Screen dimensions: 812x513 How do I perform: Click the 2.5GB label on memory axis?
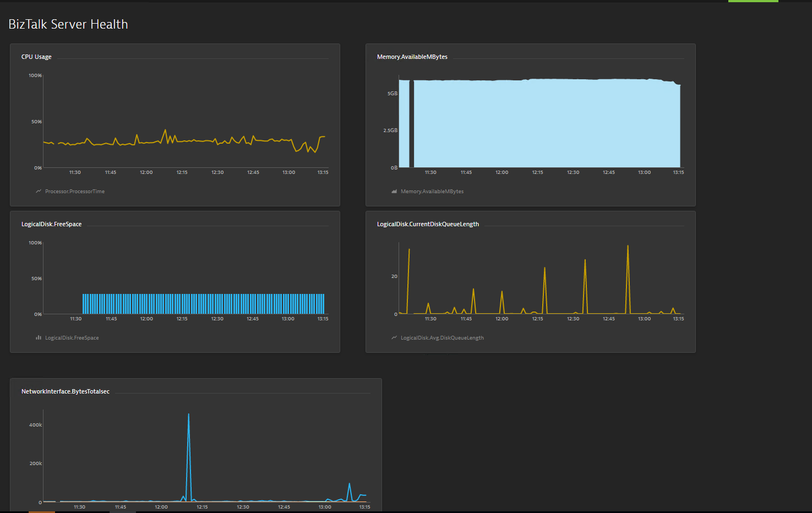click(x=390, y=130)
